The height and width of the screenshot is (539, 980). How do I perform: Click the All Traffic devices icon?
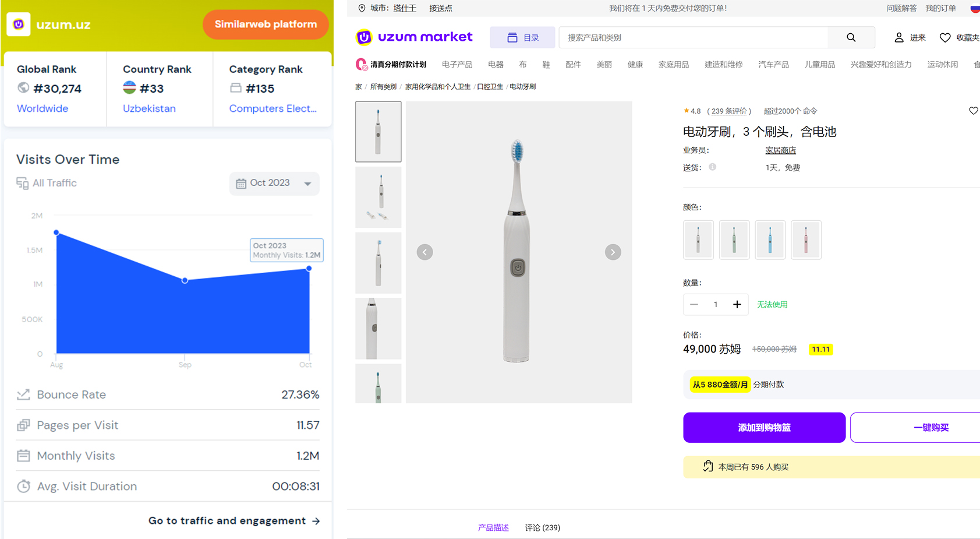[x=22, y=183]
